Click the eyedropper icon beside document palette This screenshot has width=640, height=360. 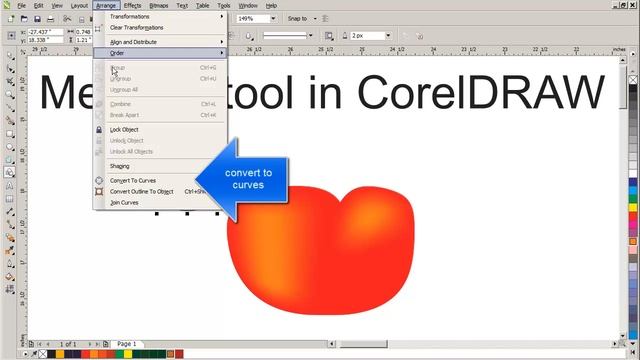[34, 354]
